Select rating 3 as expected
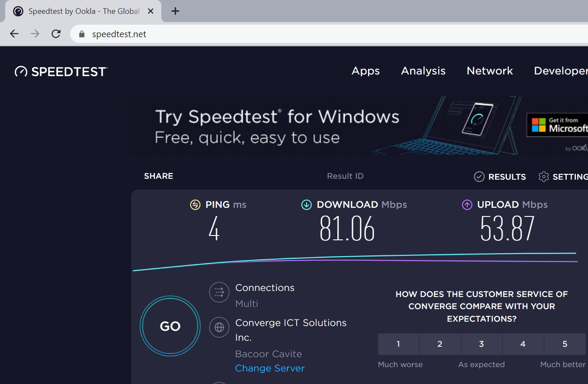This screenshot has height=384, width=588. coord(481,344)
